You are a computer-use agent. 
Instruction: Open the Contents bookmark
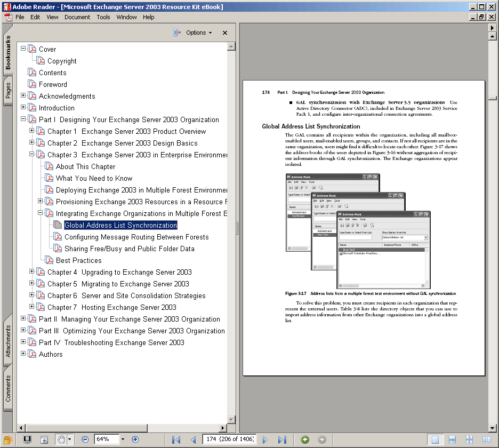pos(52,73)
